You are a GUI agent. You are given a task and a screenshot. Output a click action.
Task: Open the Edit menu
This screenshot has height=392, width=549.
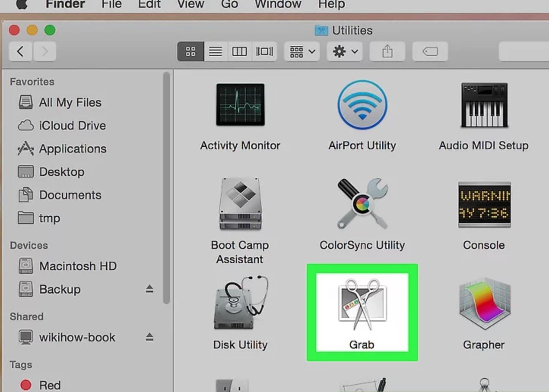coord(149,5)
